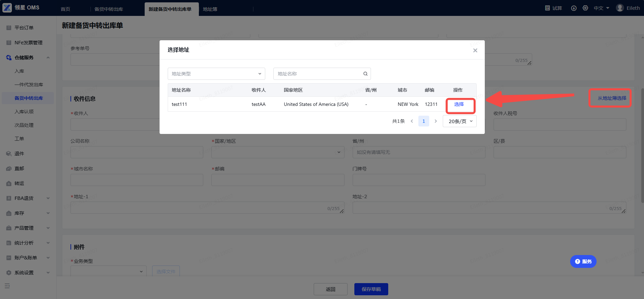The image size is (644, 299).
Task: Focus the 地址名称 search input
Action: click(322, 74)
